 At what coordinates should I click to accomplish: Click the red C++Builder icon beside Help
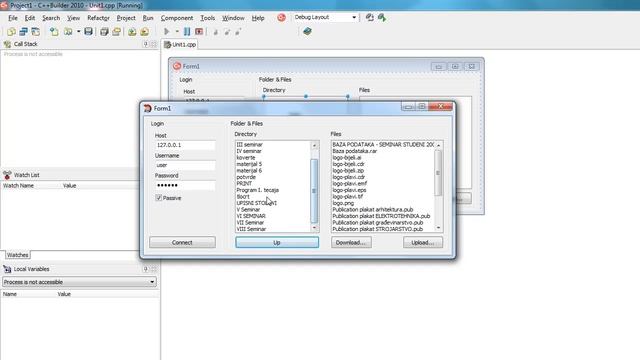click(x=281, y=18)
